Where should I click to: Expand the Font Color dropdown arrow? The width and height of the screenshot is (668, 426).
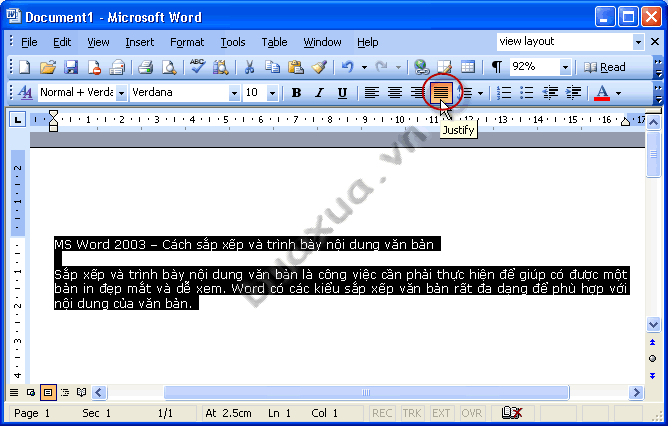click(x=618, y=92)
